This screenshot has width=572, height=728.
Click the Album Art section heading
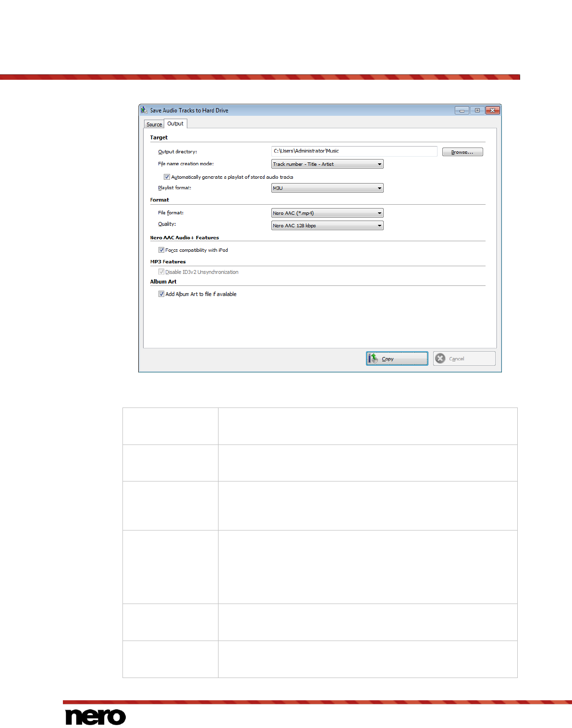(163, 282)
